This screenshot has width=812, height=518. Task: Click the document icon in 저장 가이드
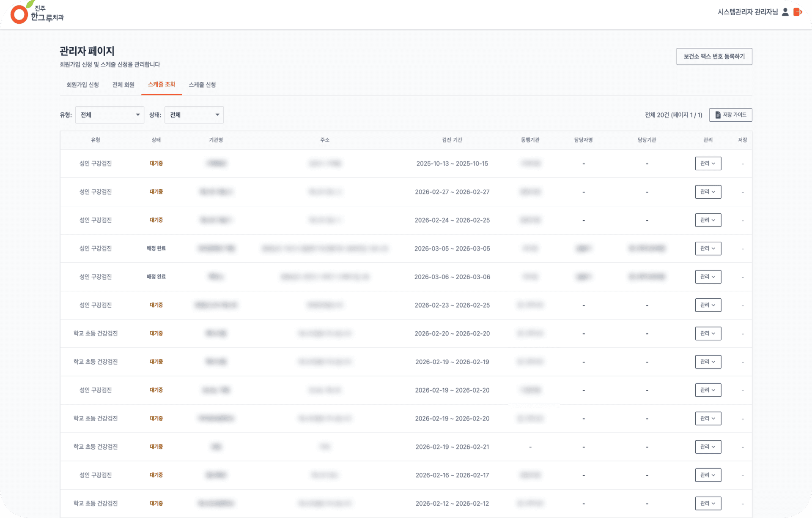click(718, 115)
